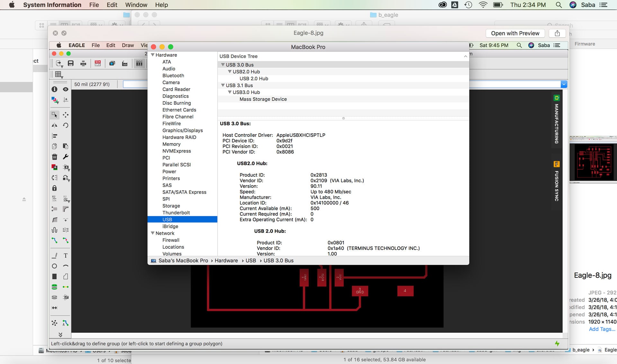Select Graphics/Displays in Hardware list
The image size is (617, 364).
click(183, 130)
